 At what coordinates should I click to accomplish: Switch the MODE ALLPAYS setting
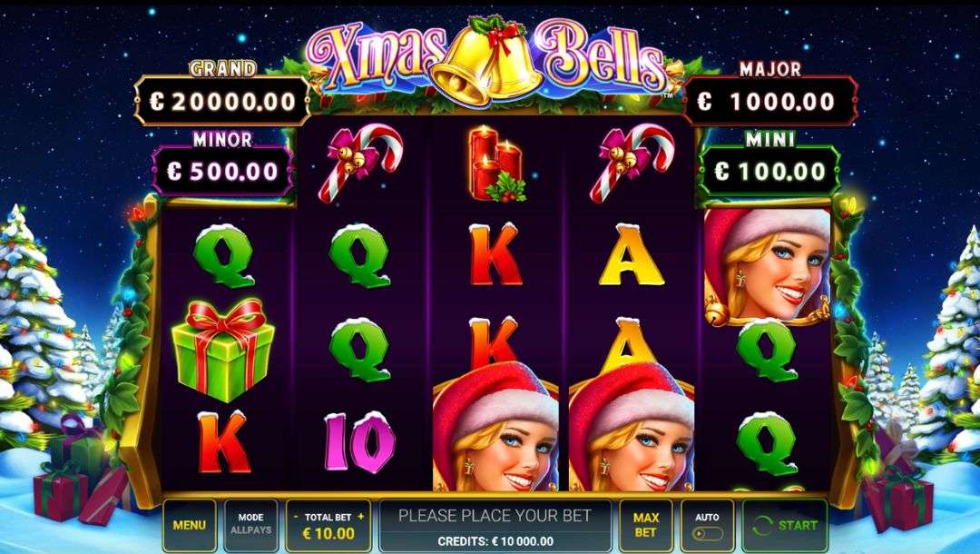coord(250,525)
